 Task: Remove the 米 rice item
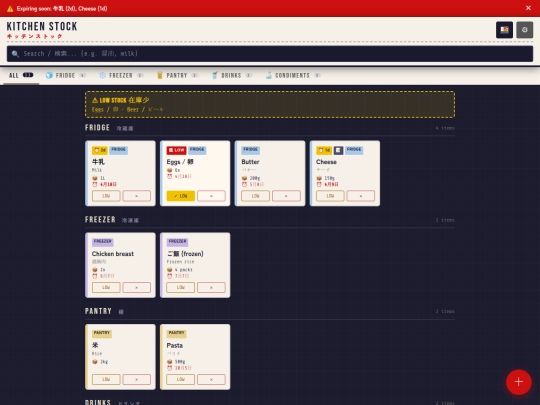[x=137, y=379]
